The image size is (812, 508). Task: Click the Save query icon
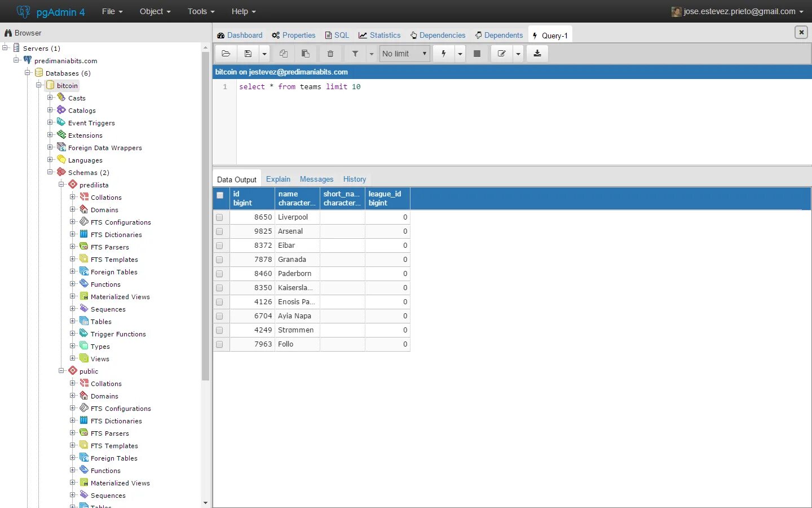[248, 54]
